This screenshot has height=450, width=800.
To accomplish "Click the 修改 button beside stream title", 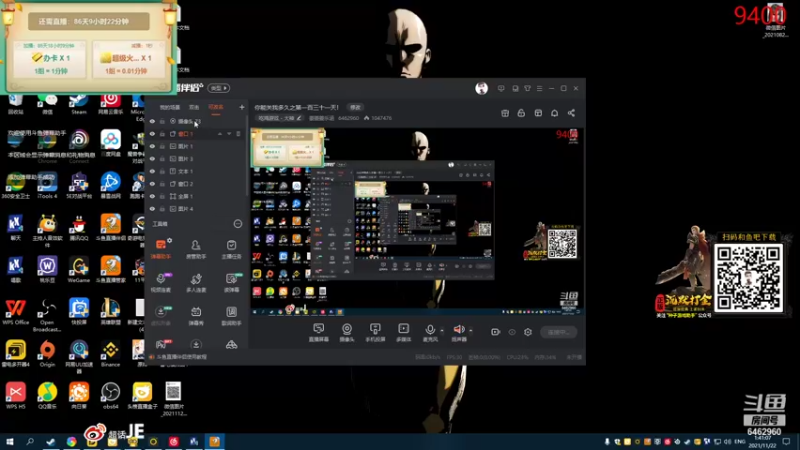I will coord(355,107).
